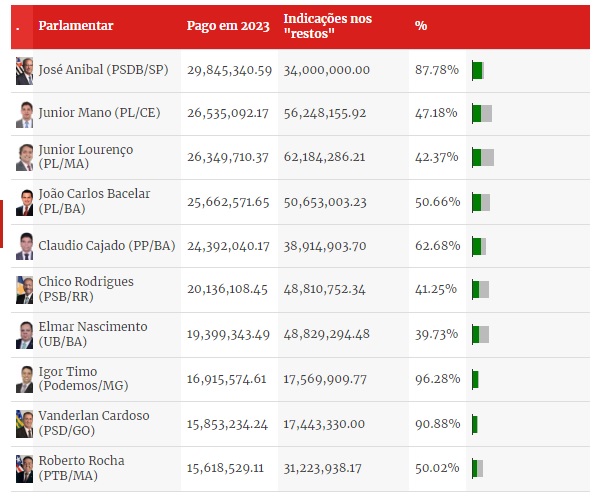Click Junior Mano's 47.18% bar

point(482,114)
